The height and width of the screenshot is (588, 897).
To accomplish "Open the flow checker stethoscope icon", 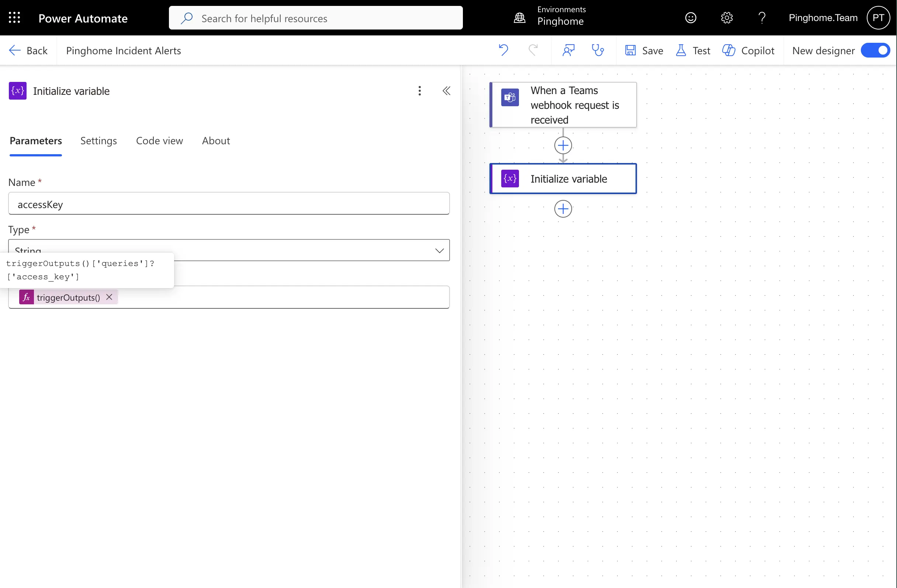I will click(598, 50).
